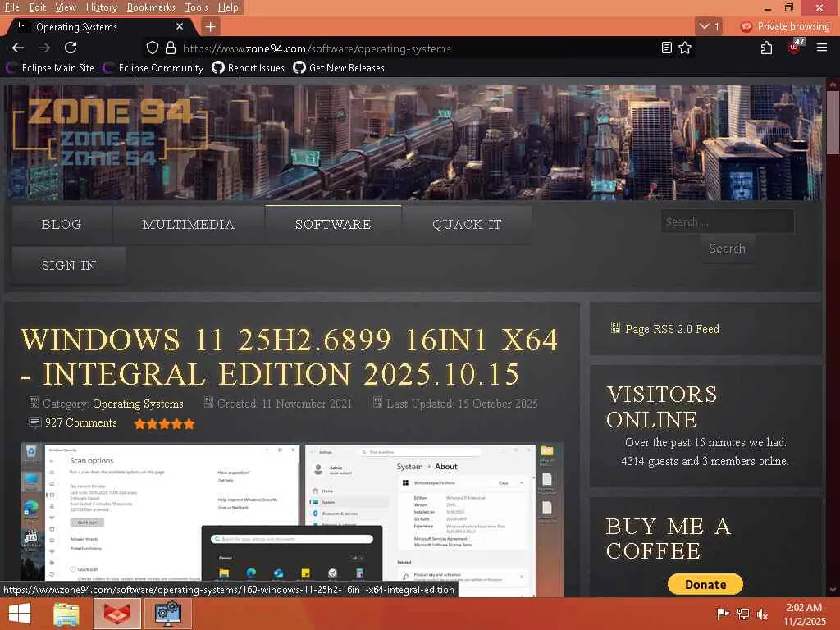
Task: Focus the site search text field
Action: click(728, 221)
